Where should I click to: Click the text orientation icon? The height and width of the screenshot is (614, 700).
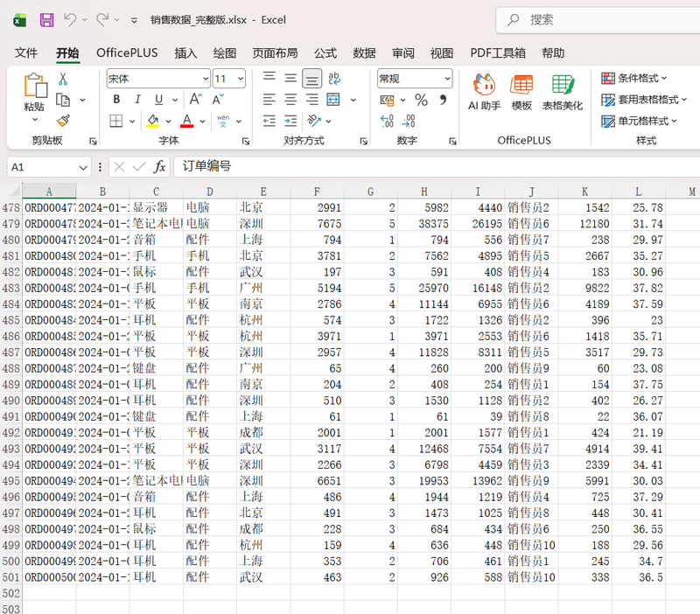(x=314, y=121)
